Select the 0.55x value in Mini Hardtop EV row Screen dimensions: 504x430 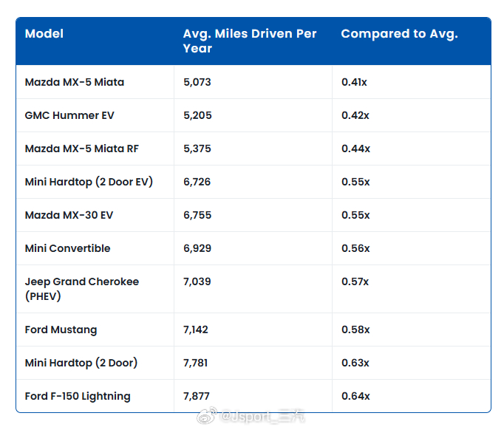[x=355, y=182]
